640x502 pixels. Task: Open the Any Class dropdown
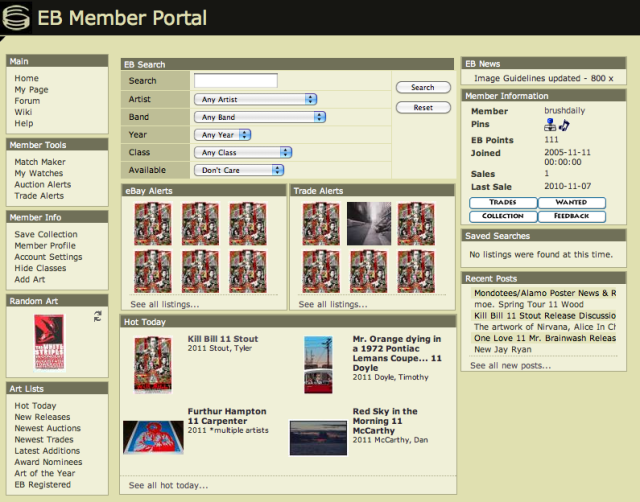click(243, 152)
